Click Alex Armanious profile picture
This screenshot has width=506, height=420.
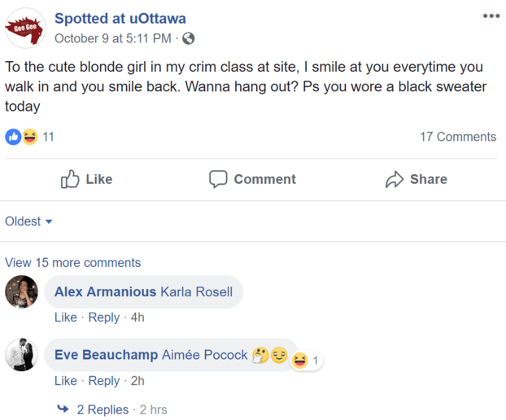(21, 291)
